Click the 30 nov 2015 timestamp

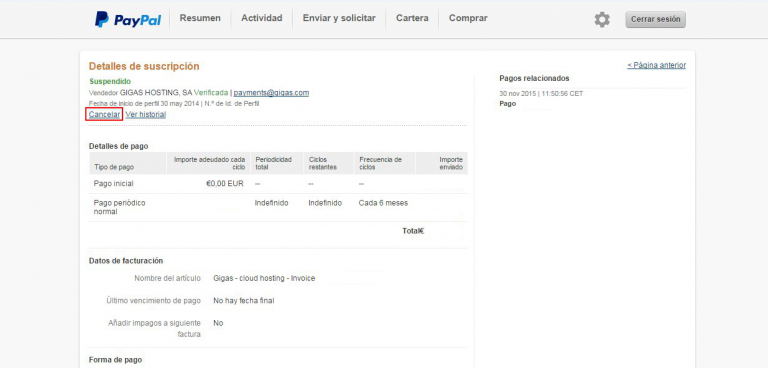point(541,94)
